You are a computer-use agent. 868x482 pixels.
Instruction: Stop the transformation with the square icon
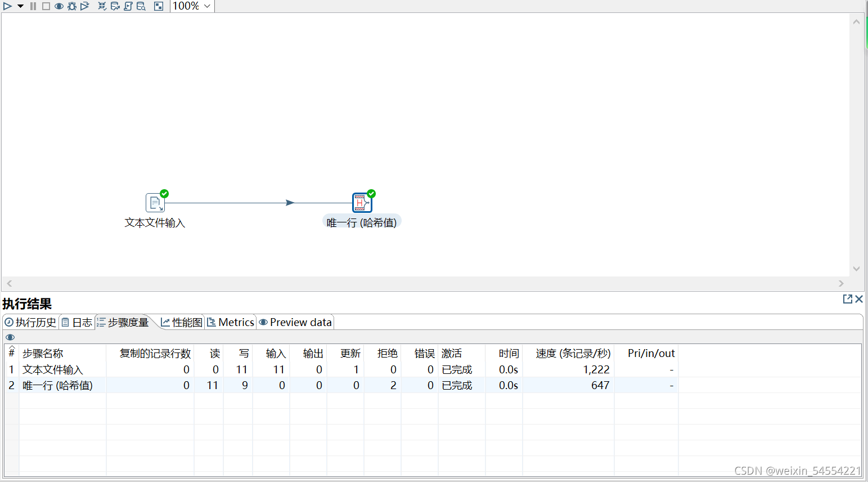click(46, 6)
